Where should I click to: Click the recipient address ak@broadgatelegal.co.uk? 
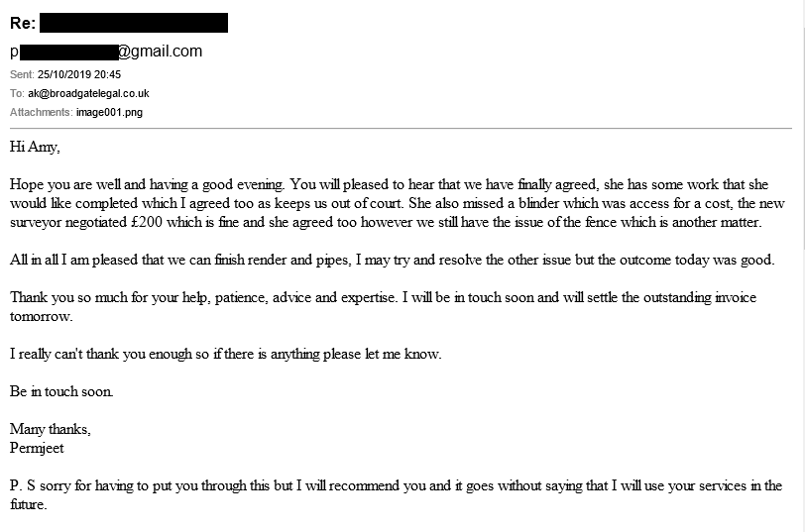88,93
